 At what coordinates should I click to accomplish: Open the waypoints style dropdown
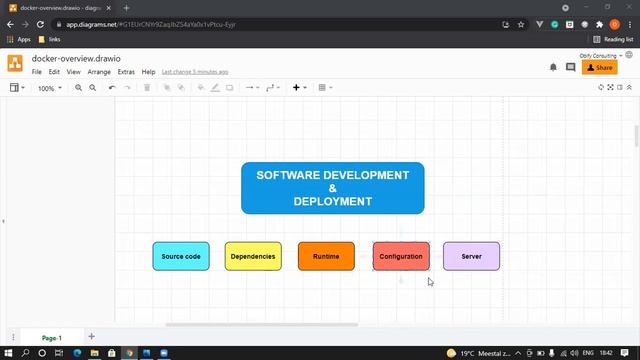point(273,88)
